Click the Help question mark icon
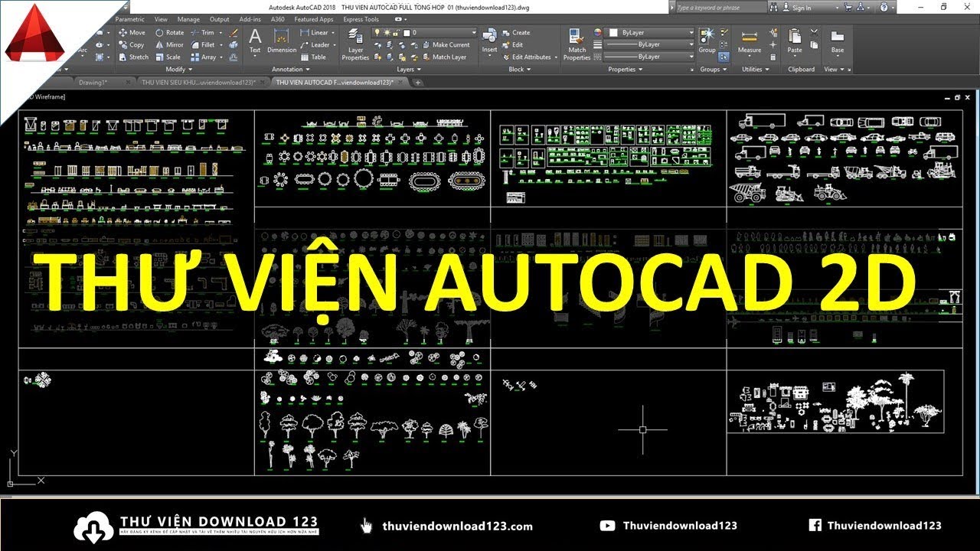Image resolution: width=980 pixels, height=551 pixels. tap(884, 7)
